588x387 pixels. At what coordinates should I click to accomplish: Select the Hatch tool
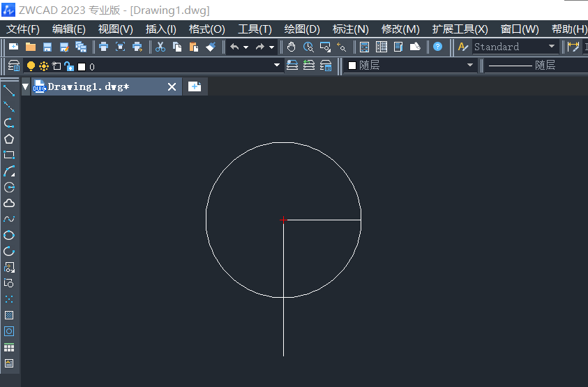pyautogui.click(x=9, y=315)
